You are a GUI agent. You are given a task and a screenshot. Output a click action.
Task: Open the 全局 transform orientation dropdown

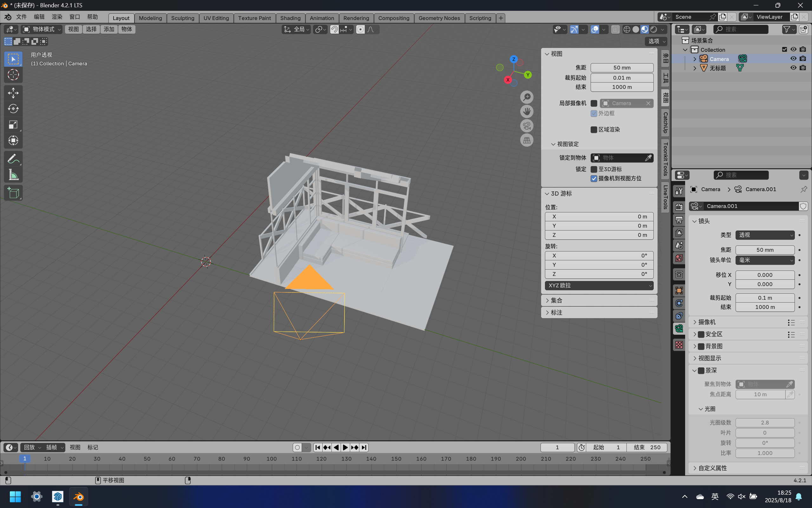(297, 30)
